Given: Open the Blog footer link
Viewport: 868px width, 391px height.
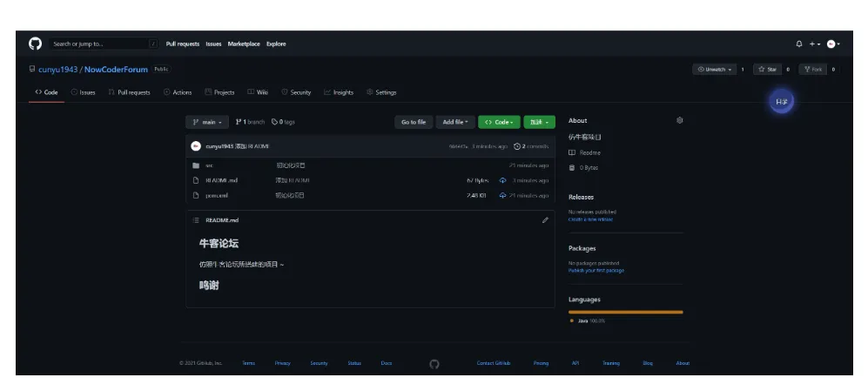Looking at the screenshot, I should (x=648, y=363).
